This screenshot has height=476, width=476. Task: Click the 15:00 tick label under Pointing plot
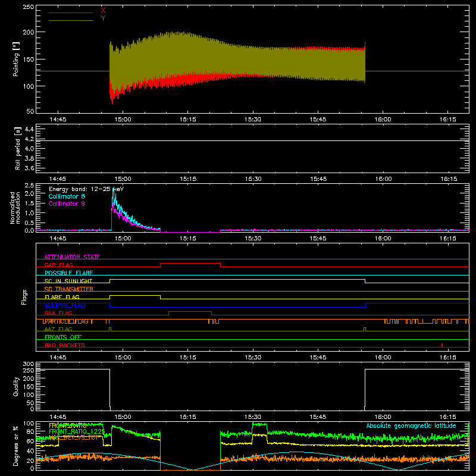click(x=123, y=120)
